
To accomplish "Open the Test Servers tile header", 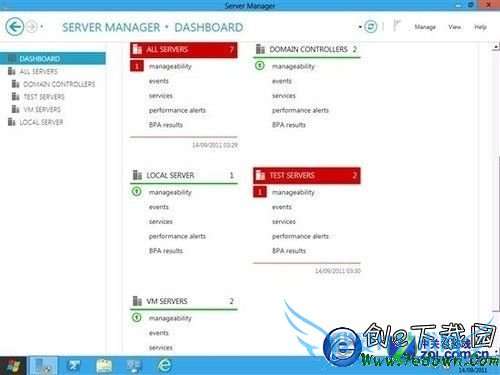I will (x=307, y=176).
